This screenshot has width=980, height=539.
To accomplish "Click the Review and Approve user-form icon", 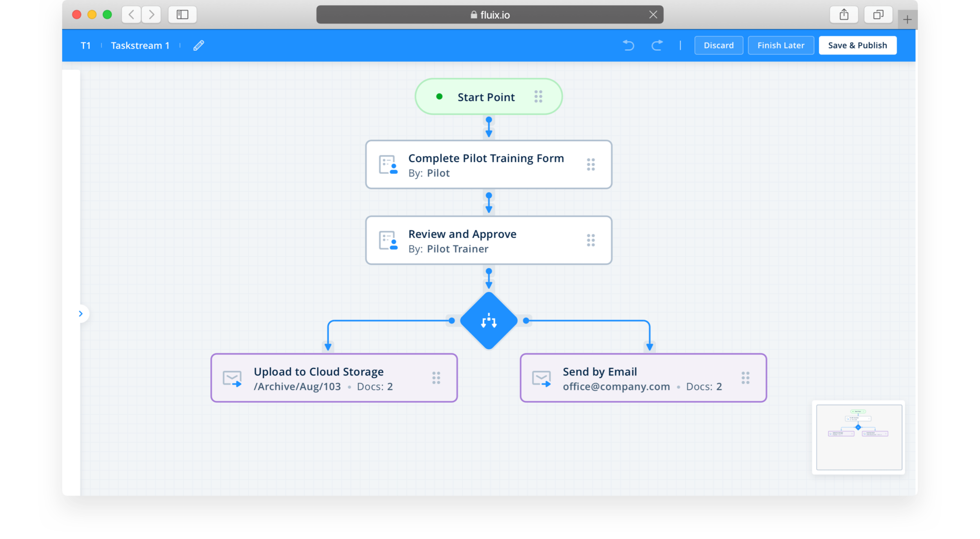I will tap(388, 241).
